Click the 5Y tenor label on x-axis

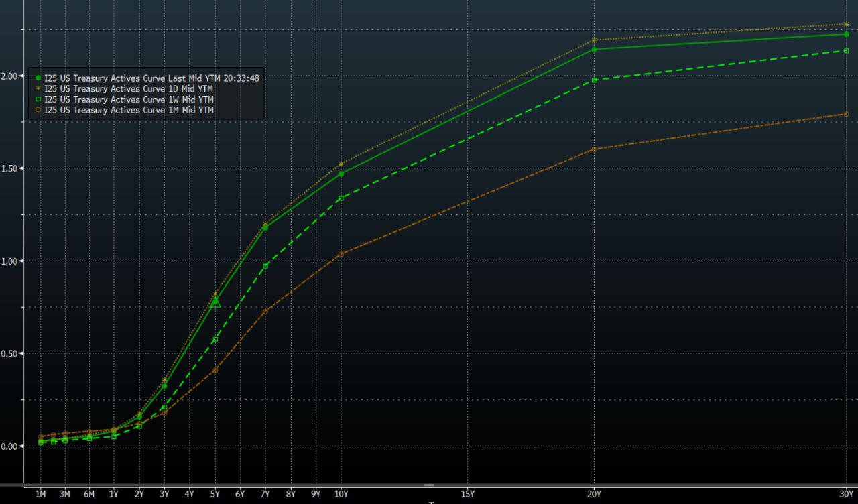[215, 494]
